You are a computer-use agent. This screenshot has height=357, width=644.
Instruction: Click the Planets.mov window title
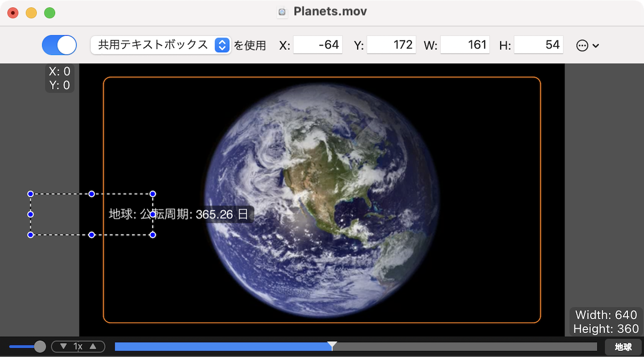330,11
